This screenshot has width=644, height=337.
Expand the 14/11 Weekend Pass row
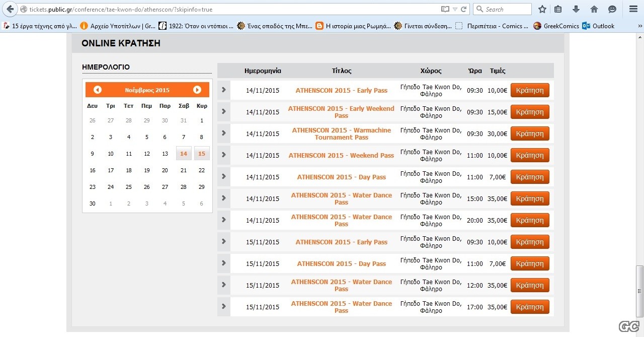pos(224,155)
